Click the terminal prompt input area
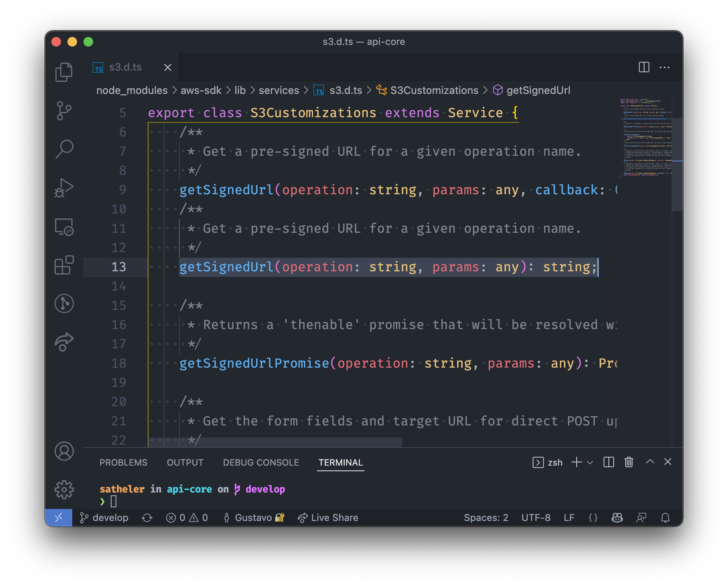 click(x=114, y=501)
